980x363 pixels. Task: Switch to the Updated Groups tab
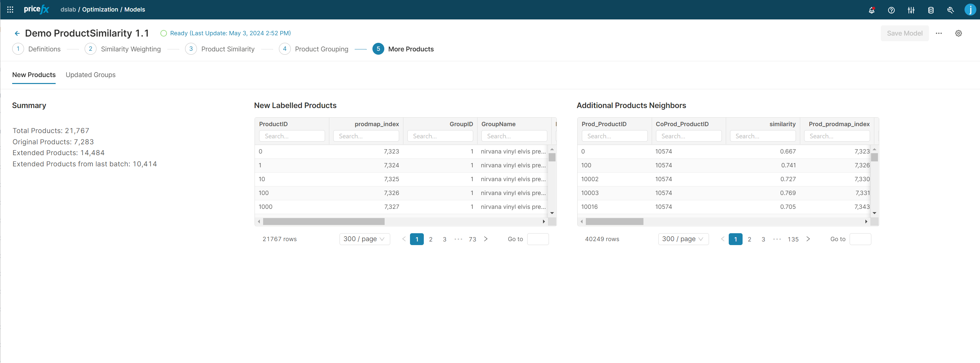(x=91, y=75)
